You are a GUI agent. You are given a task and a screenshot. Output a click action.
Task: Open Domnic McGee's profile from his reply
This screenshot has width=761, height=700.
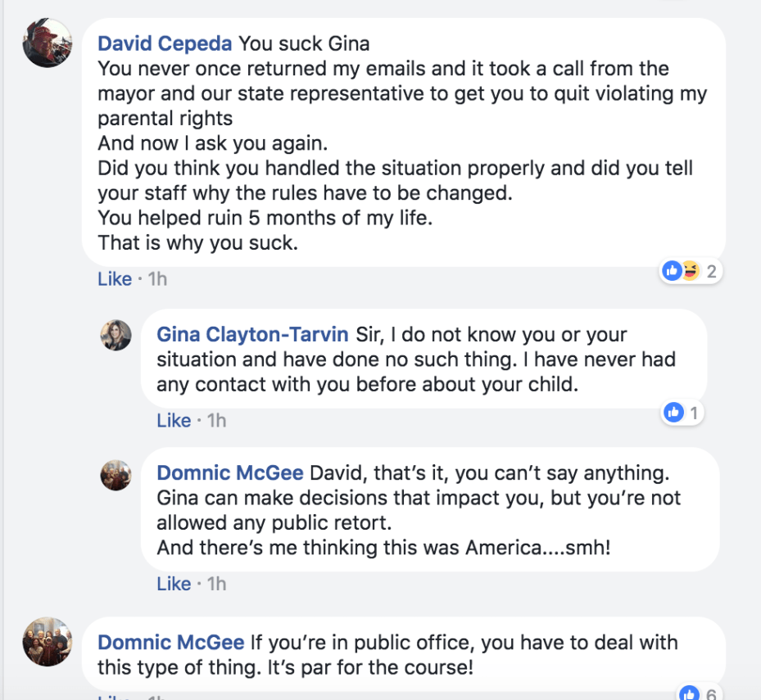click(x=229, y=472)
